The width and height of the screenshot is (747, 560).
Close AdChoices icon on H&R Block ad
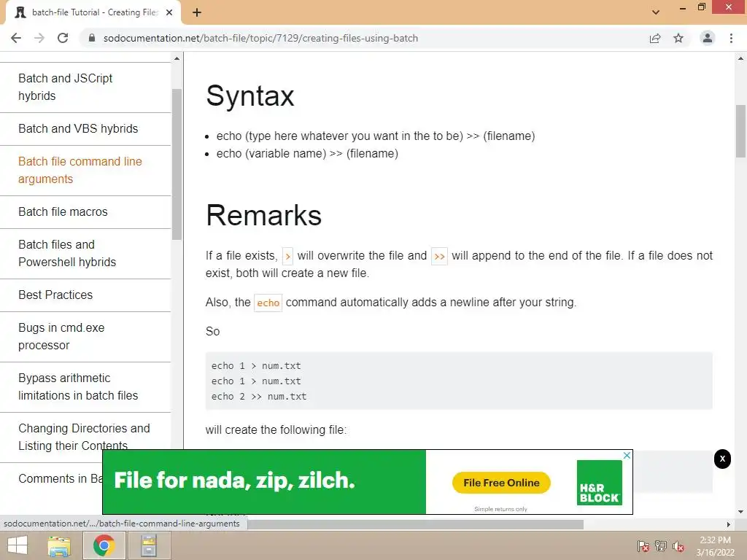tap(627, 455)
